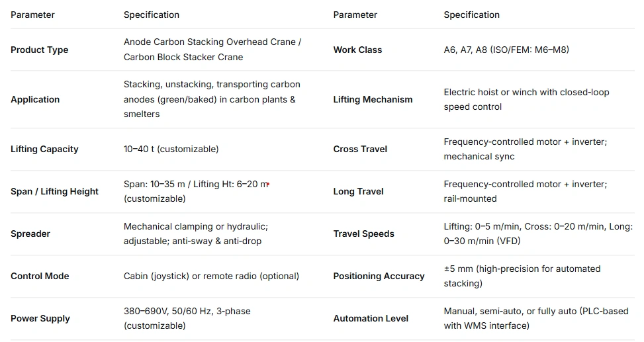Select the Span / Lifting Height label
Image resolution: width=644 pixels, height=342 pixels.
pos(54,191)
